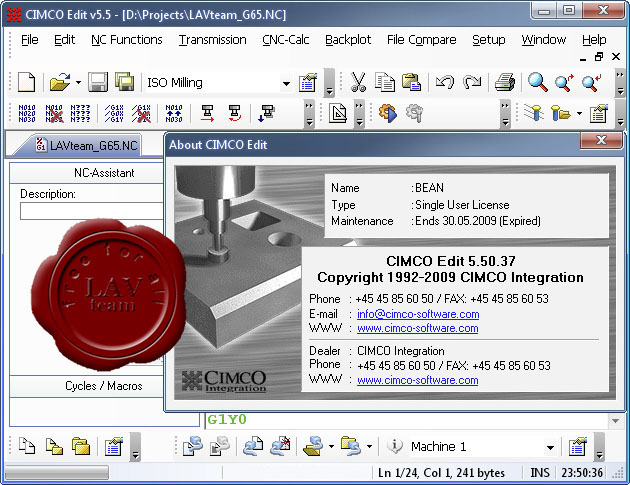Expand the open file dropdown arrow
630x485 pixels.
click(78, 83)
